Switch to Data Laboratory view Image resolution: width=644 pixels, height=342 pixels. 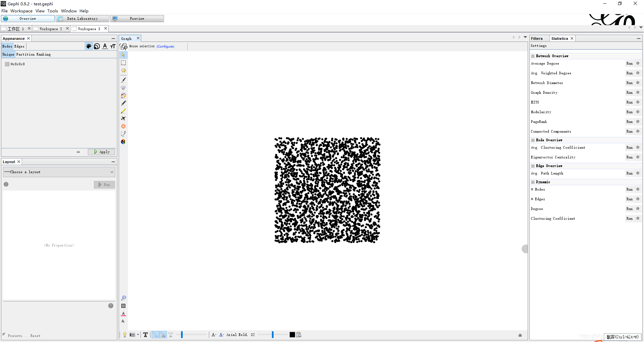[x=82, y=18]
